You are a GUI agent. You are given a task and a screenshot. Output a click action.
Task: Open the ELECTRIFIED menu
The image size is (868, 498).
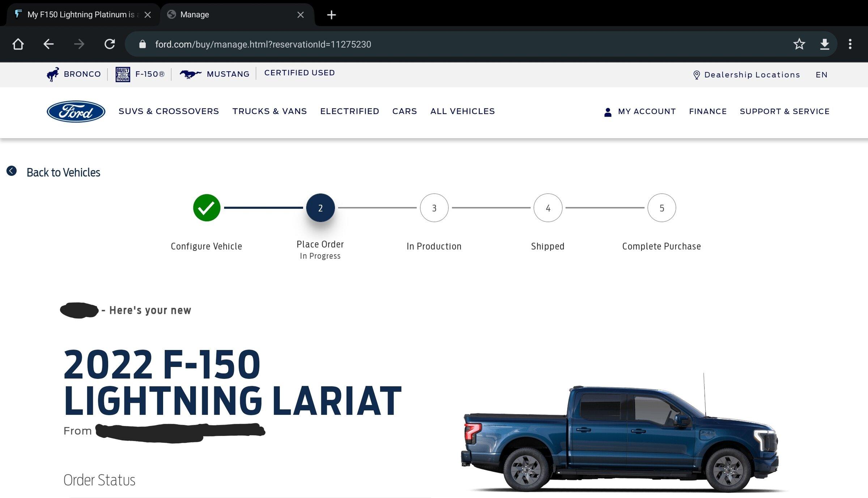pyautogui.click(x=350, y=111)
